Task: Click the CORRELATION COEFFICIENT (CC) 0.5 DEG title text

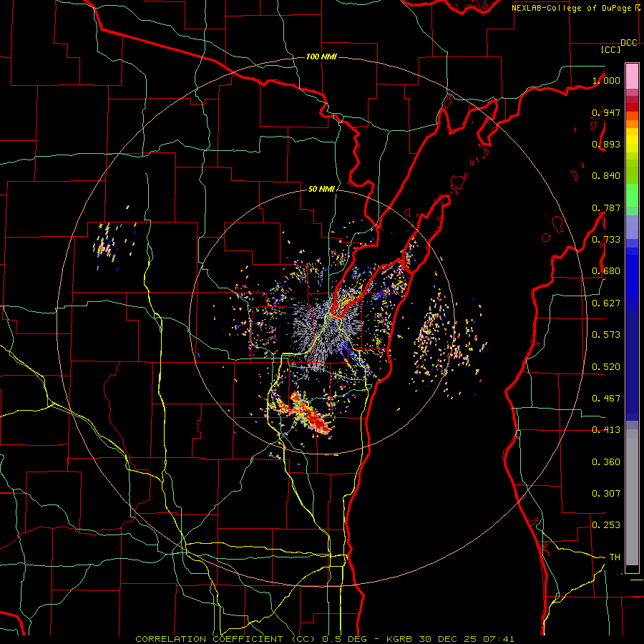Action: [250, 639]
